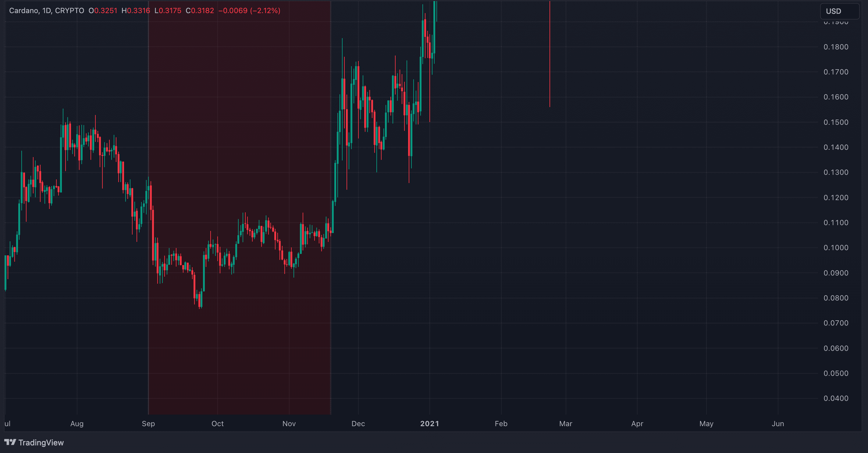Click the 0.1000 price axis label

[x=836, y=248]
